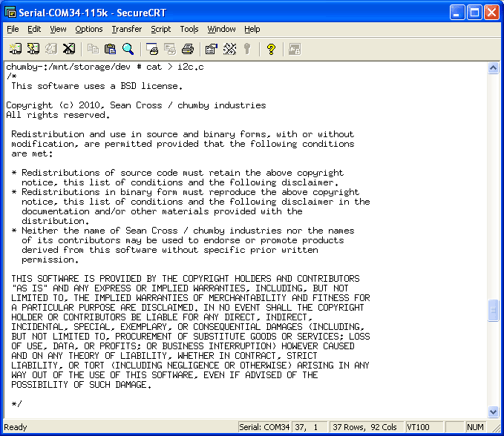504x436 pixels.
Task: Click the Quick Connect toolbar icon
Action: tap(33, 49)
